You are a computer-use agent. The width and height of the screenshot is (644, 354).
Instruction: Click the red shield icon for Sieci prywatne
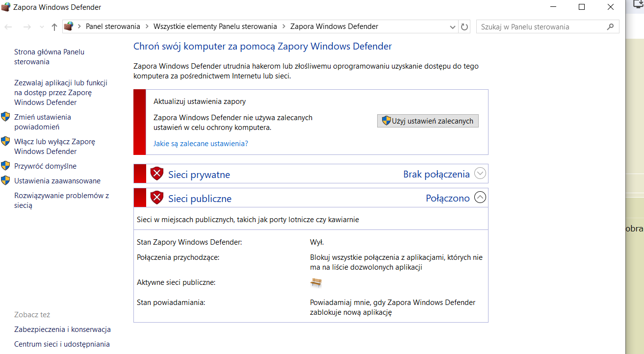(156, 174)
